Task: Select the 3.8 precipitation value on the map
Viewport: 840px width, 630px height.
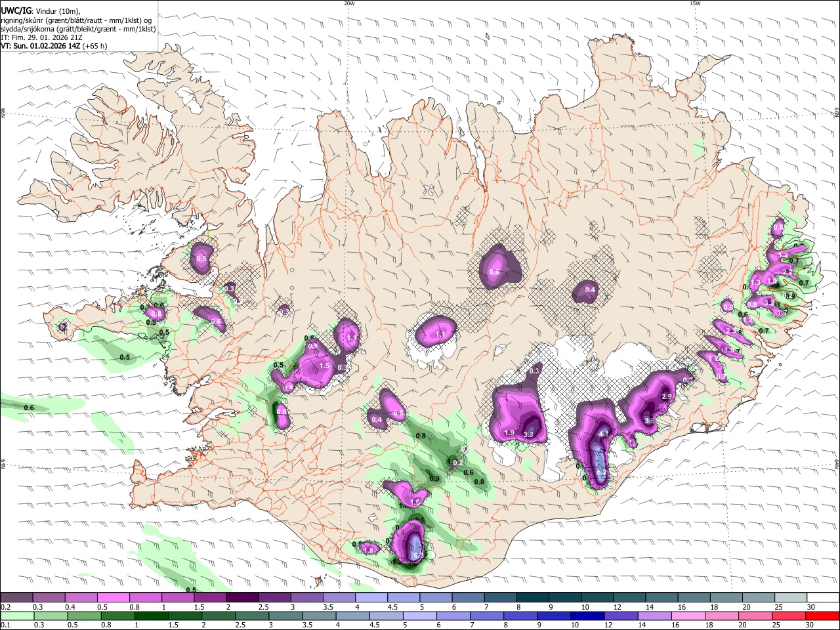Action: (650, 421)
